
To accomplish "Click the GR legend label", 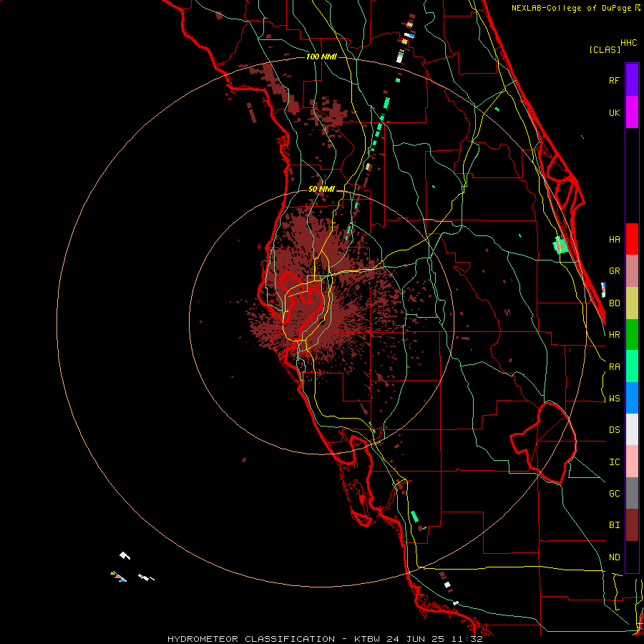I will [614, 271].
